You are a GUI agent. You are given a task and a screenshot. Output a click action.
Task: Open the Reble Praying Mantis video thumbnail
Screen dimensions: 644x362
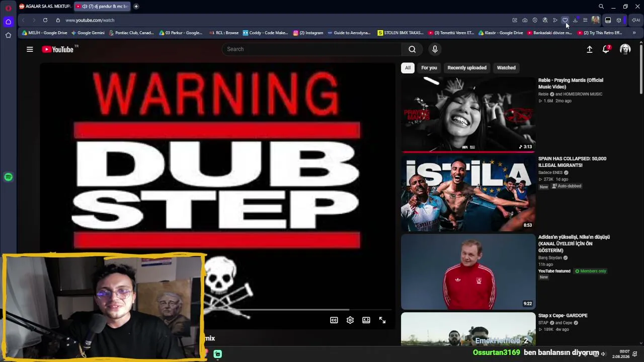click(x=468, y=114)
